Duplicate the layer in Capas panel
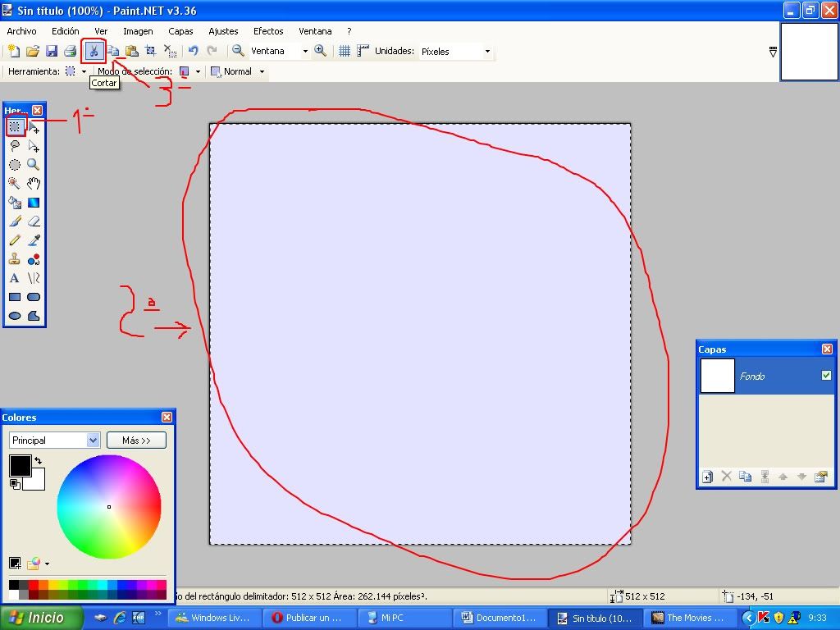 coord(745,477)
